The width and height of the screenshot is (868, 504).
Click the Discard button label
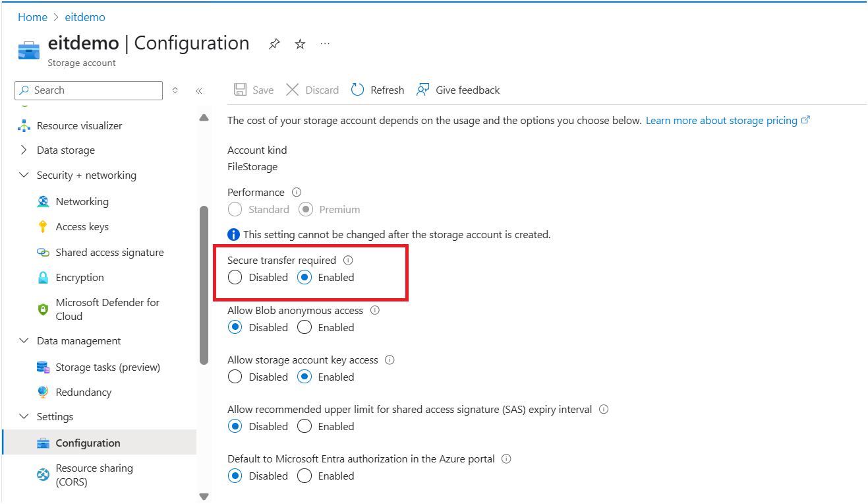(x=322, y=90)
